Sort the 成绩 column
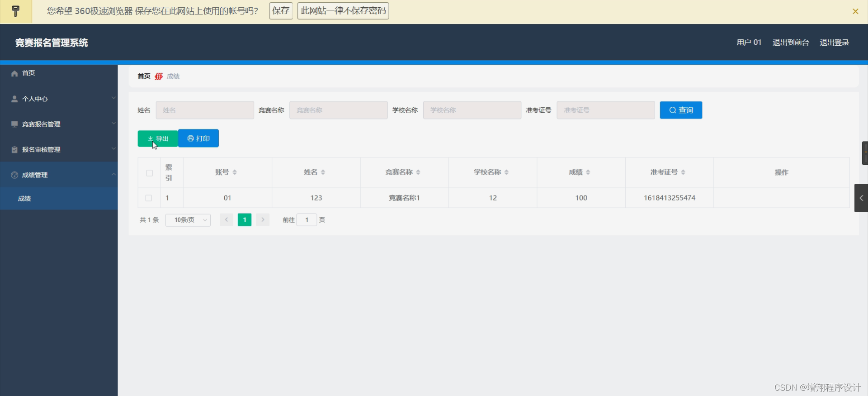 tap(588, 172)
